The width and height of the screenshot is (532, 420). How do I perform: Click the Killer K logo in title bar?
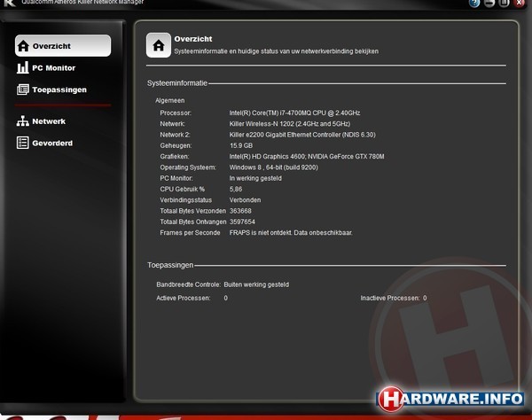(10, 3)
